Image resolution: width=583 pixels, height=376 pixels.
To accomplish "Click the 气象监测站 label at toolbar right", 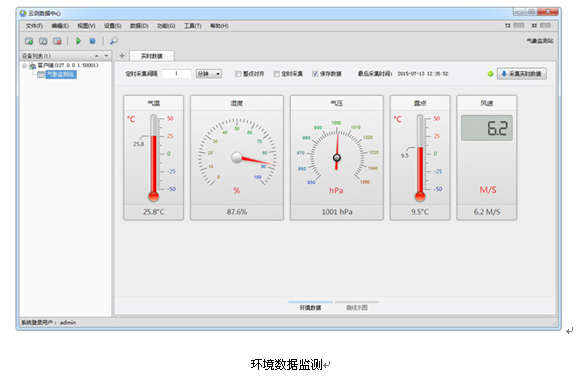I will click(539, 41).
